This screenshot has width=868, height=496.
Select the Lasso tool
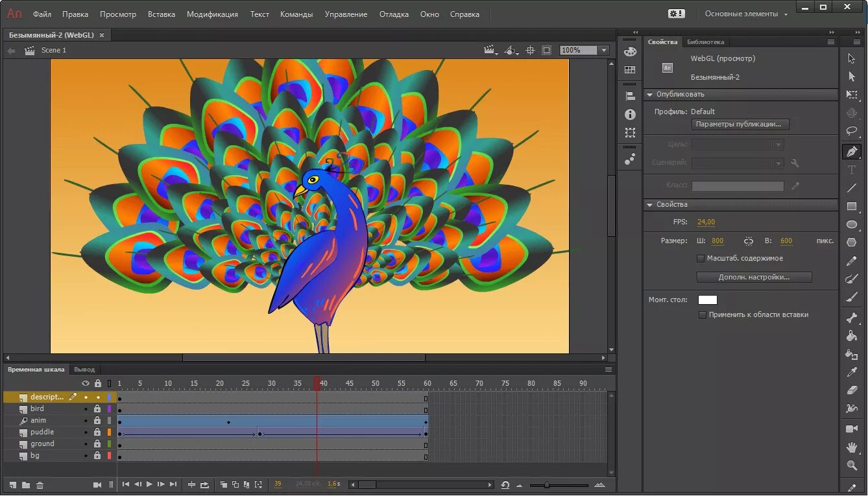(852, 131)
